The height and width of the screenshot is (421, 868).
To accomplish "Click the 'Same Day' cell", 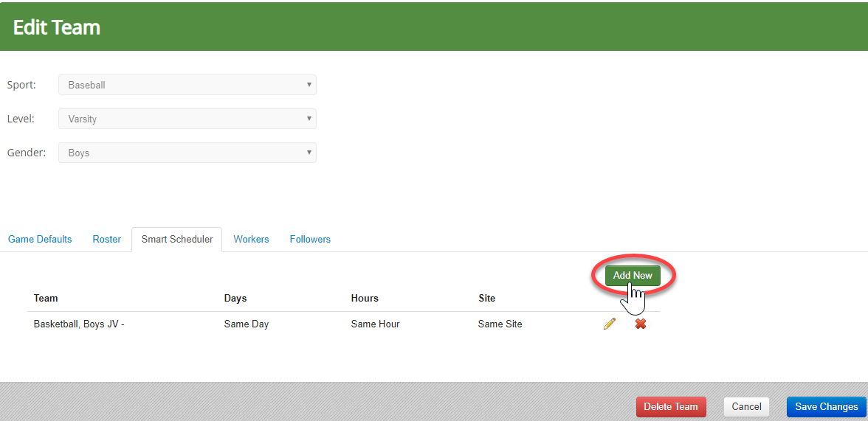I will [247, 324].
